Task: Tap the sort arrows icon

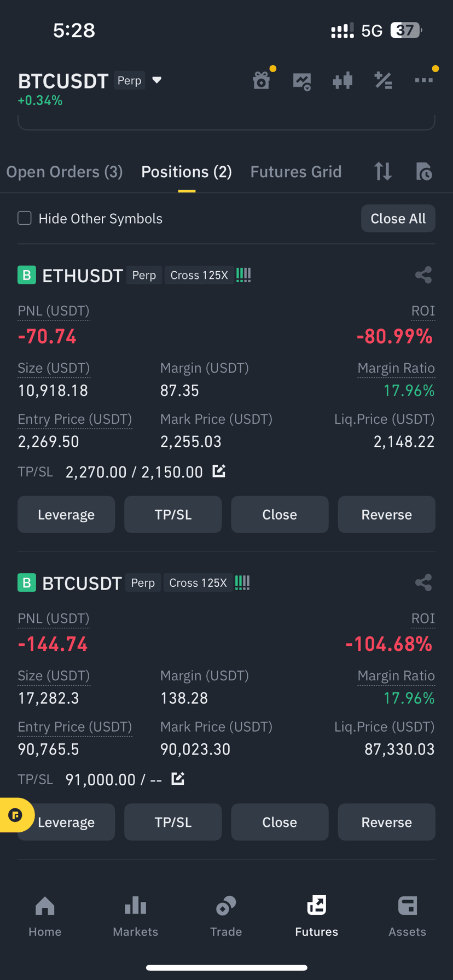Action: pyautogui.click(x=383, y=172)
